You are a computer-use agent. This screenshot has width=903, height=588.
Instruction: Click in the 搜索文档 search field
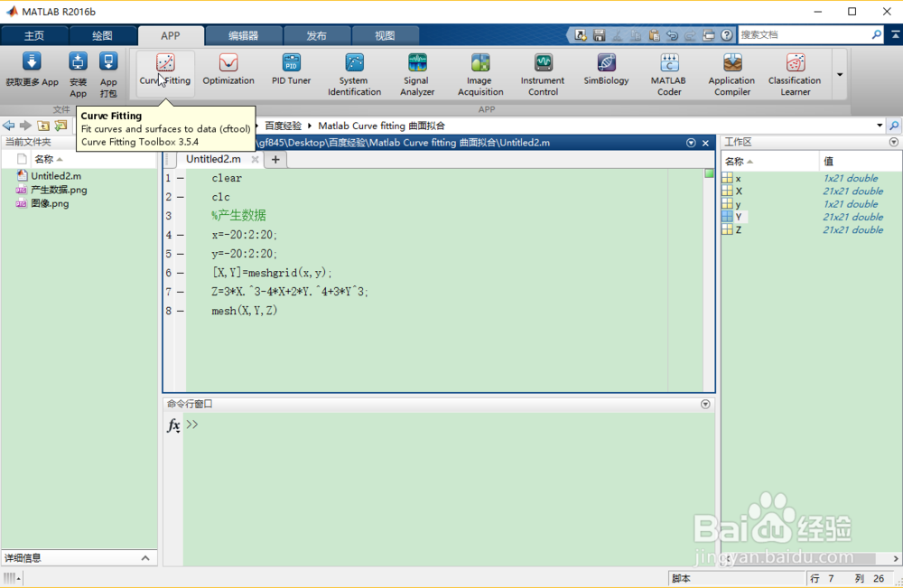click(804, 35)
